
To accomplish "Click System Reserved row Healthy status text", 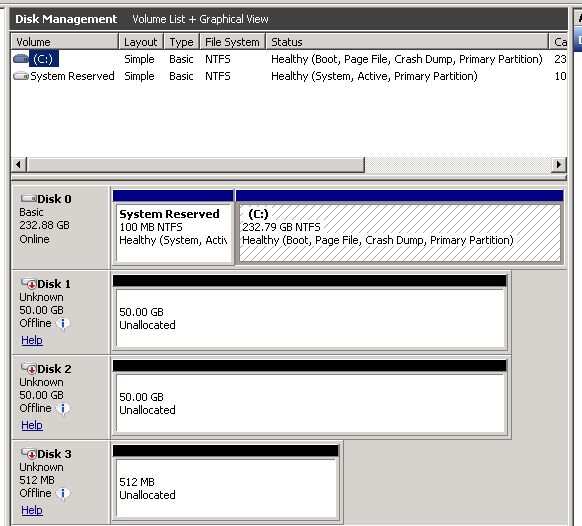I will click(374, 76).
